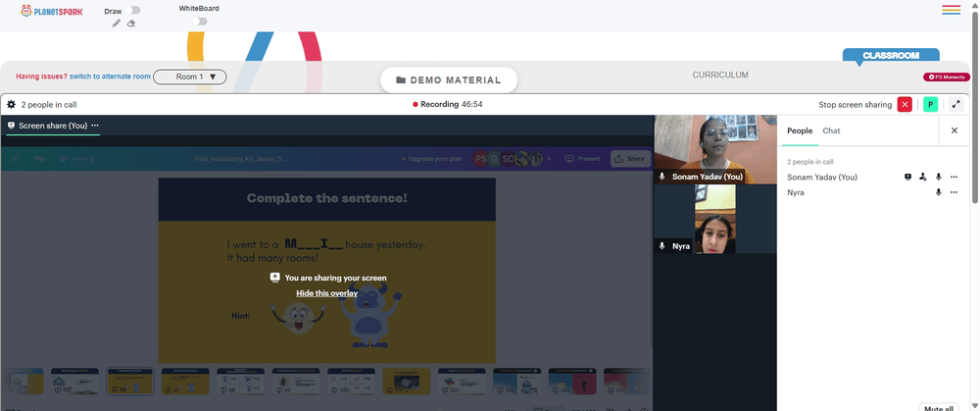Open the hamburger menu at top right
Screen dimensions: 980x411
pos(952,10)
